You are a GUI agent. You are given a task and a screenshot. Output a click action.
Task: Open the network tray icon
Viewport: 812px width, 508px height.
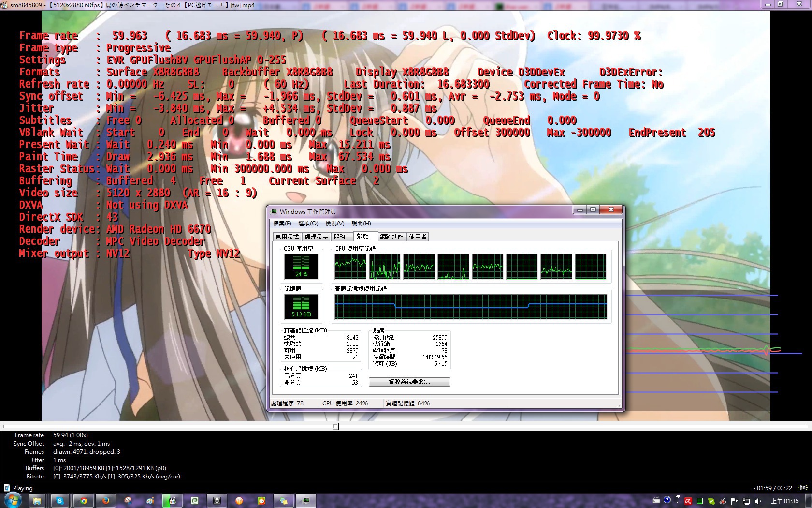(x=746, y=501)
